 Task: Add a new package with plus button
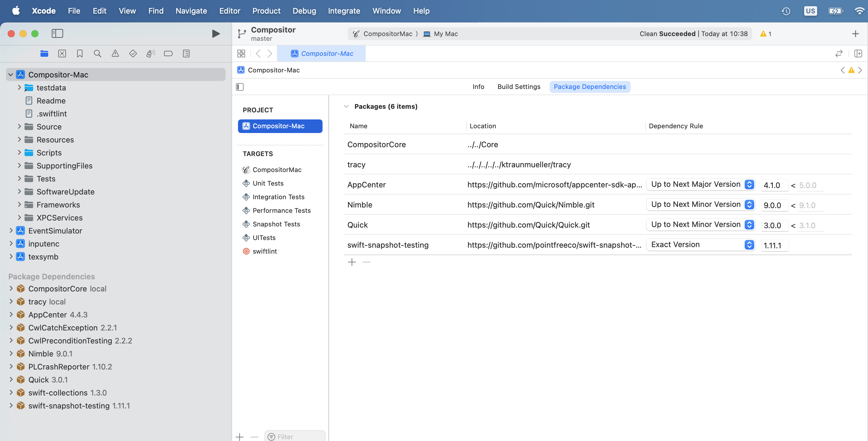[x=352, y=262]
